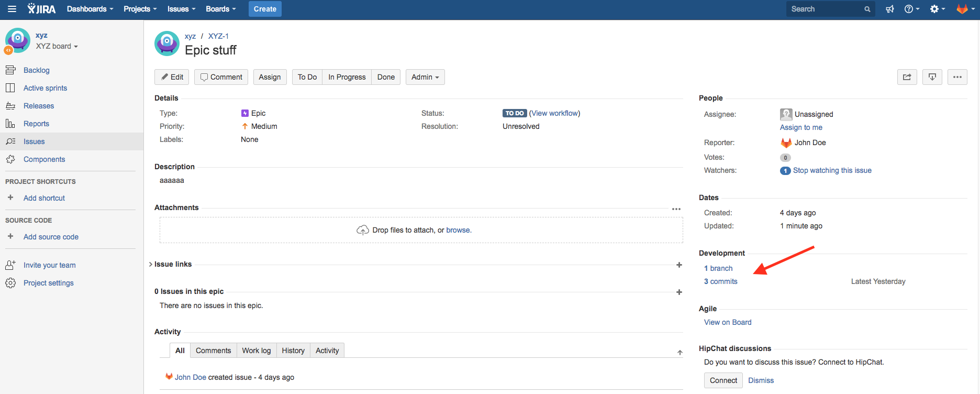This screenshot has height=394, width=980.
Task: Click the share issue icon
Action: [x=907, y=77]
